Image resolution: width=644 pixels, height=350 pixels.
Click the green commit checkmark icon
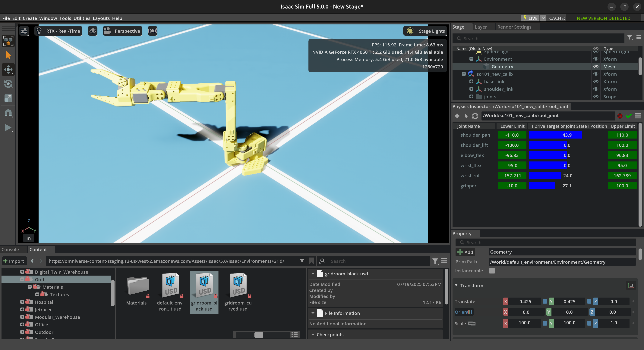click(x=629, y=116)
